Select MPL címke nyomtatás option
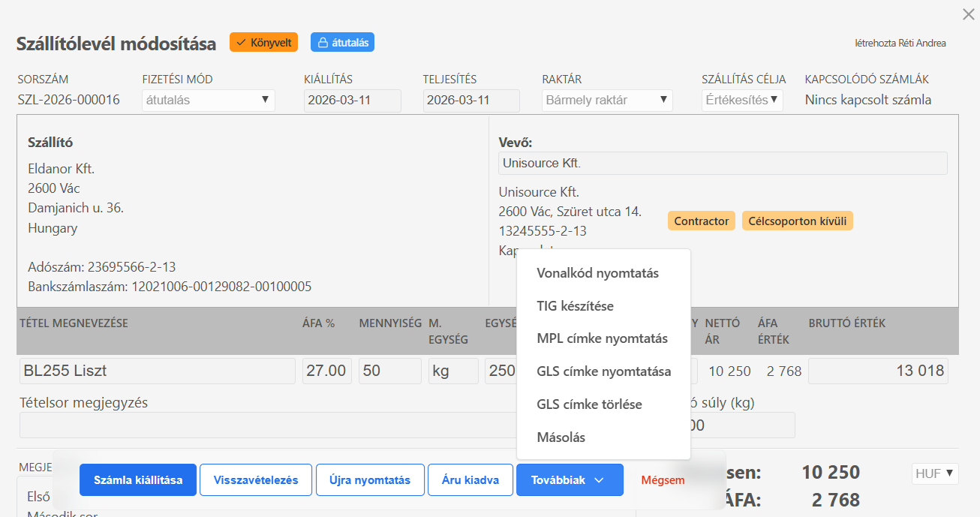Screen dimensions: 980x517 [602, 338]
